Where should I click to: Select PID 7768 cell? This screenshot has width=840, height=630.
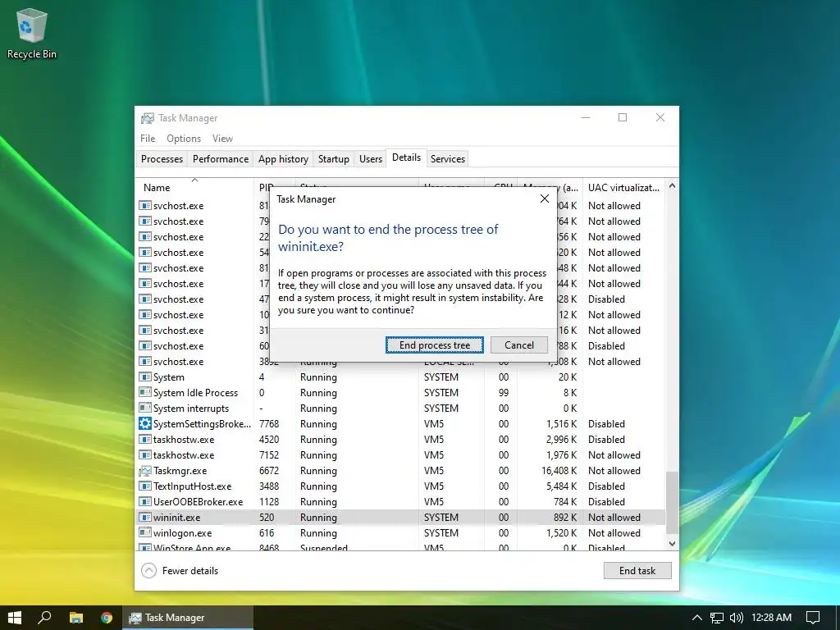pos(269,424)
